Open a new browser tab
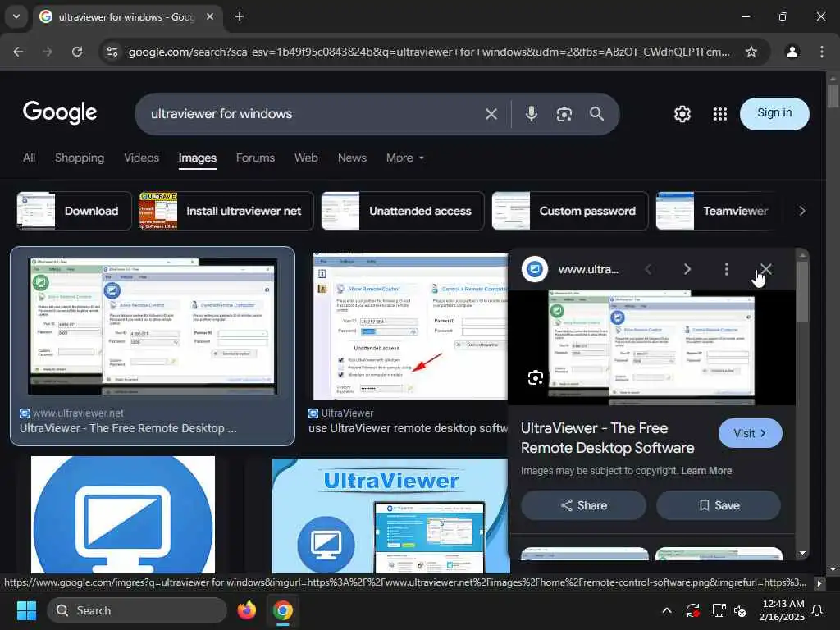The image size is (840, 630). [x=240, y=16]
